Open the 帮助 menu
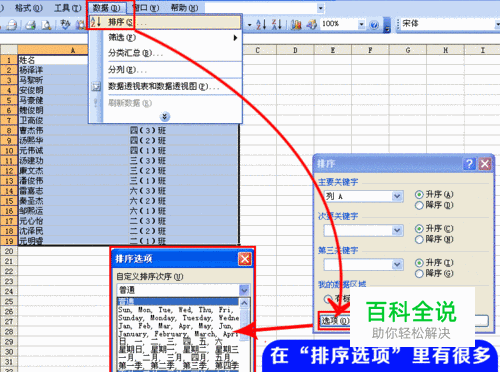The image size is (500, 372). click(184, 8)
